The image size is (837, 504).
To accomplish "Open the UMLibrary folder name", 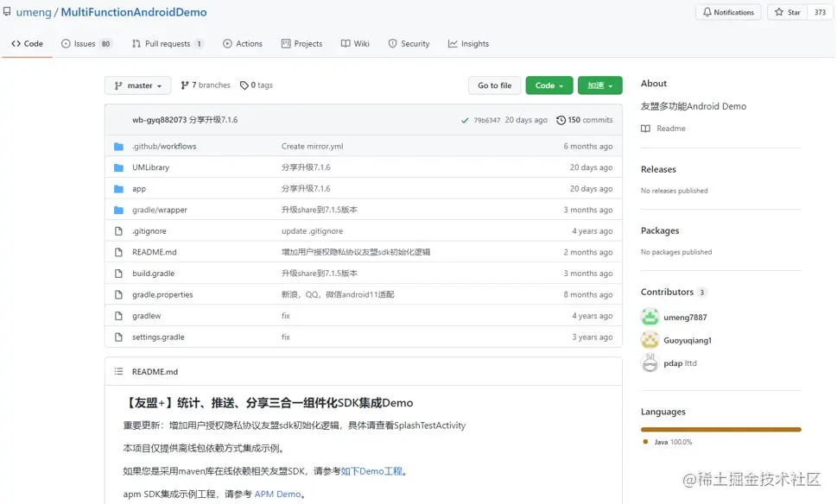I will pos(150,167).
